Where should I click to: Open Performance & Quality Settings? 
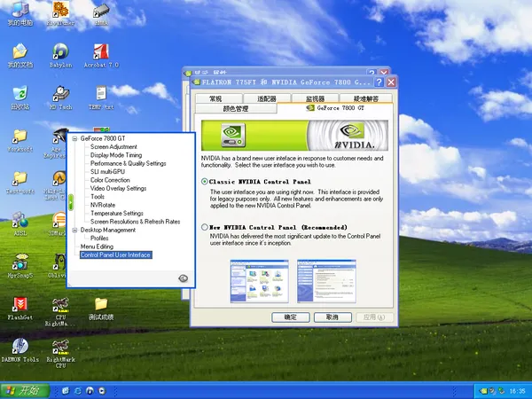pyautogui.click(x=129, y=163)
